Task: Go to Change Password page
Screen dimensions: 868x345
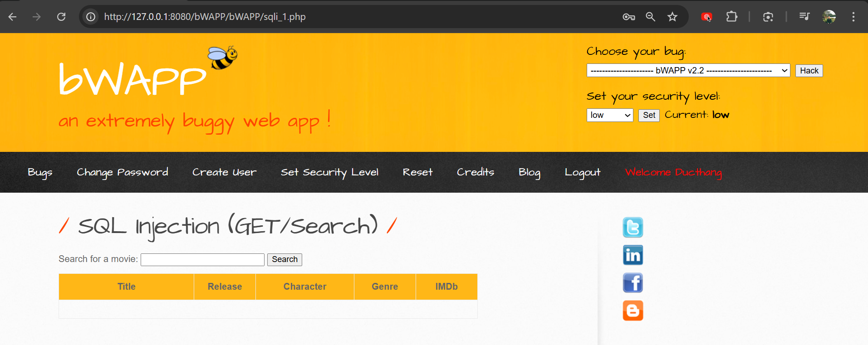Action: click(x=122, y=172)
